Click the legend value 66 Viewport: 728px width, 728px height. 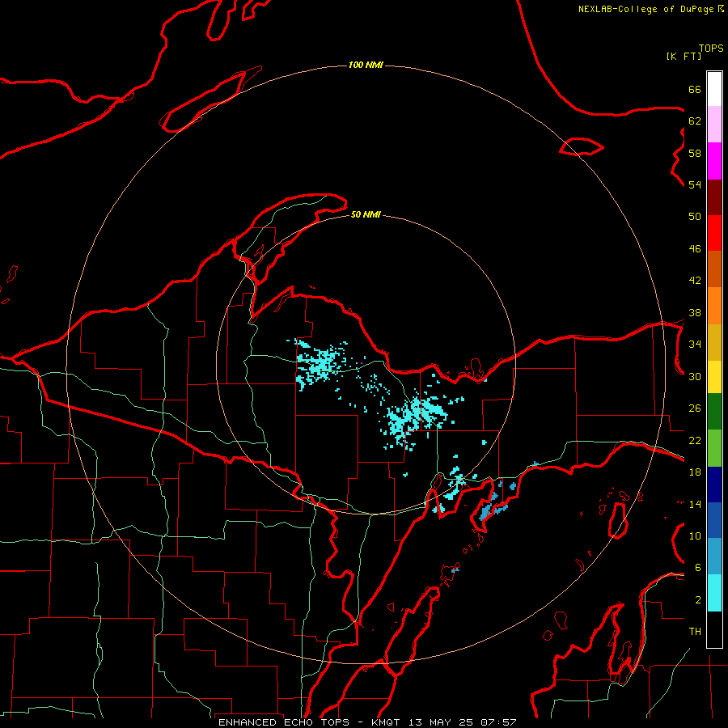[695, 89]
